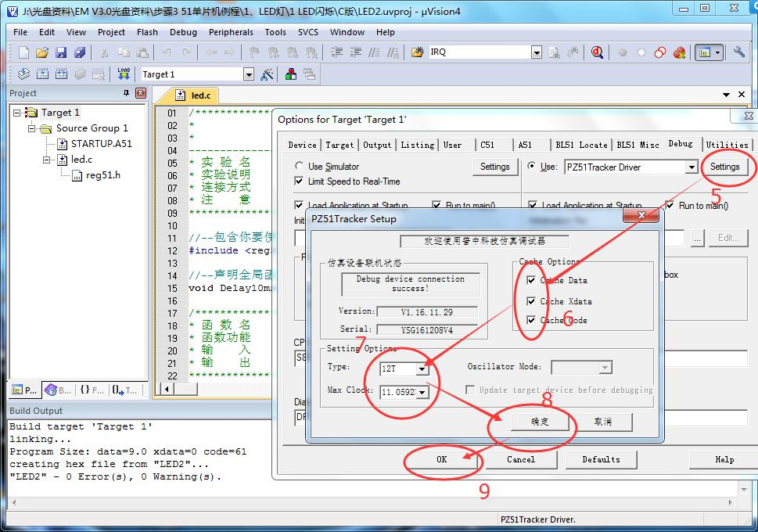Image resolution: width=758 pixels, height=532 pixels.
Task: Switch to the Target tab
Action: (339, 145)
